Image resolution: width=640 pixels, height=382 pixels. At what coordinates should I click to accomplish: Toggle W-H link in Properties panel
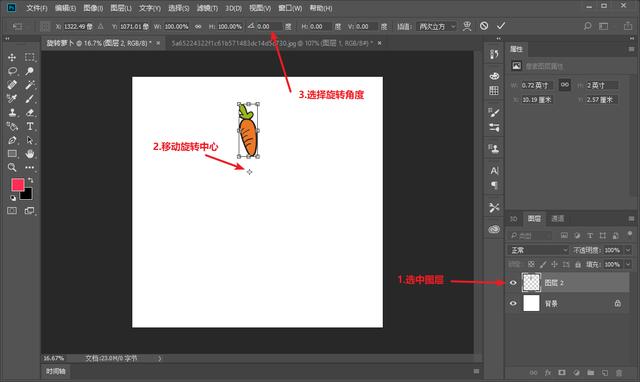tap(564, 85)
